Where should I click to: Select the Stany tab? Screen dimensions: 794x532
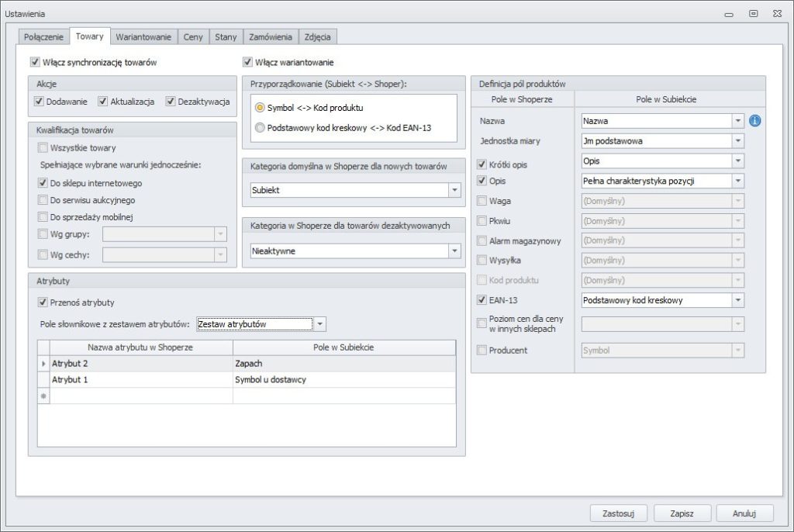(x=226, y=37)
